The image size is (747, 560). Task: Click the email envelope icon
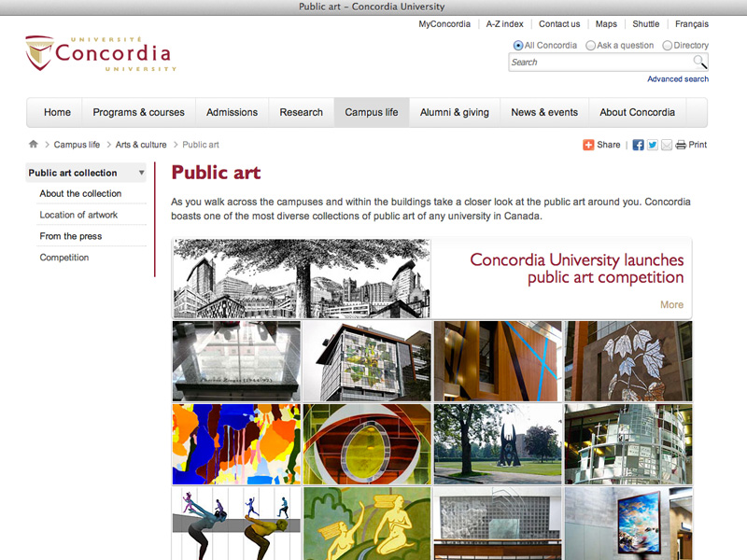click(x=667, y=145)
